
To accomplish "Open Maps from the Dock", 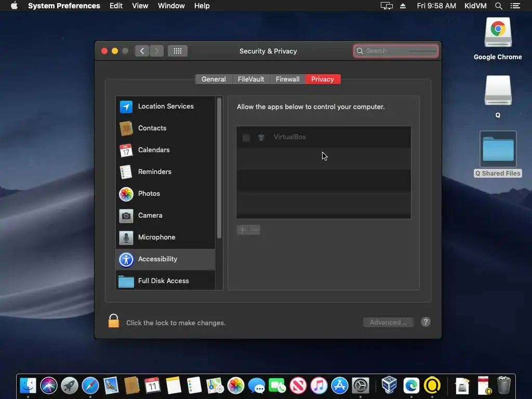I will [x=215, y=386].
